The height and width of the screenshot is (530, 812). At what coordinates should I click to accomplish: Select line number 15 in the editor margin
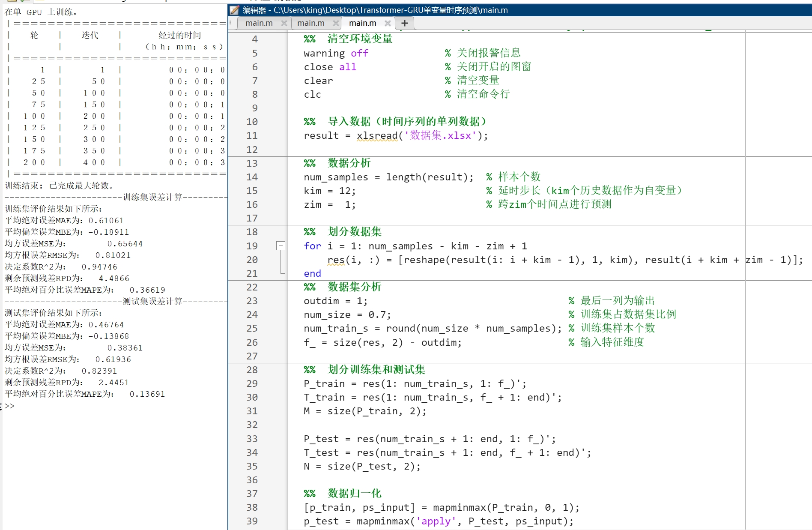point(252,191)
